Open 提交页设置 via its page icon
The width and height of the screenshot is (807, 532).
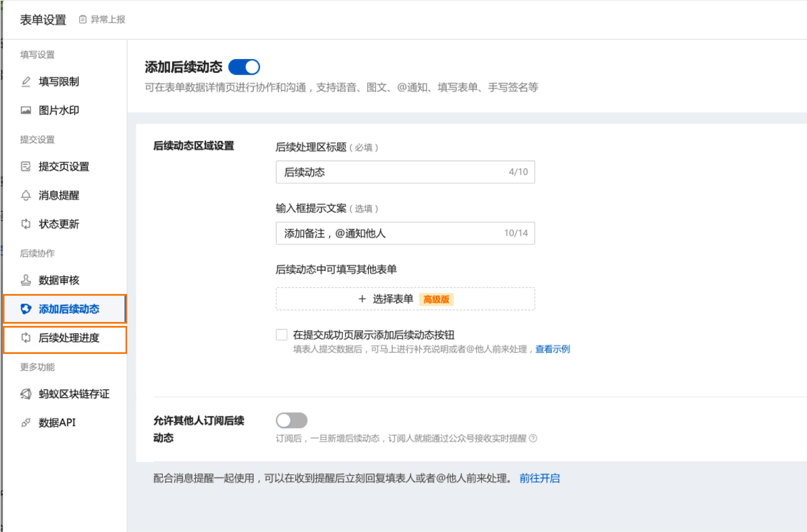[x=26, y=167]
